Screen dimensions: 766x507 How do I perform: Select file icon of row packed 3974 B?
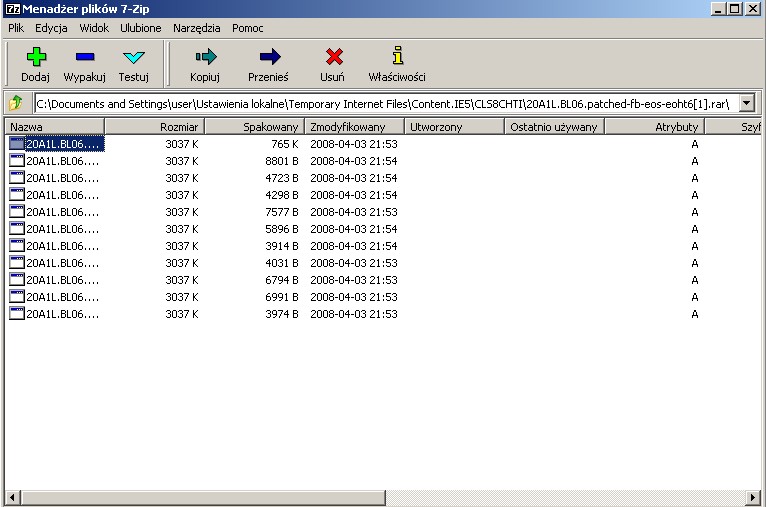click(17, 314)
